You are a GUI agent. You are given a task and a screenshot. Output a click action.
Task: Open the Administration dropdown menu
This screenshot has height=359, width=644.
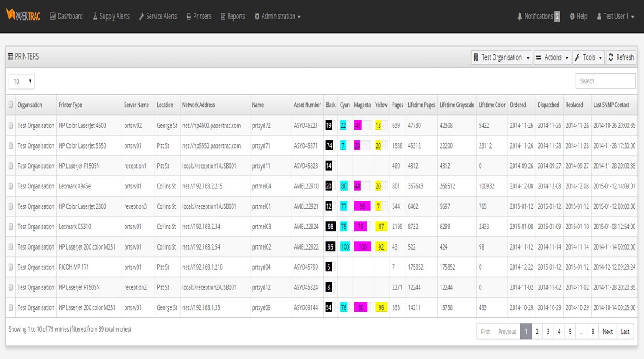coord(277,17)
